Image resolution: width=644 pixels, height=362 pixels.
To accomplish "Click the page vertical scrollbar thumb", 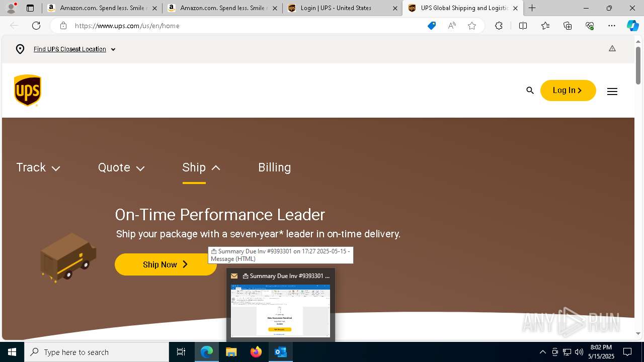I will (638, 66).
